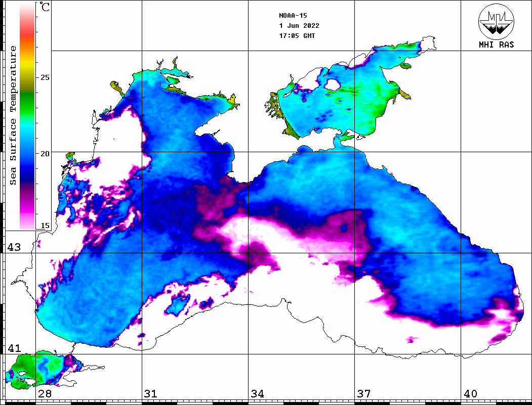Click the MHI RAS circular logo
The image size is (532, 405).
tap(496, 21)
